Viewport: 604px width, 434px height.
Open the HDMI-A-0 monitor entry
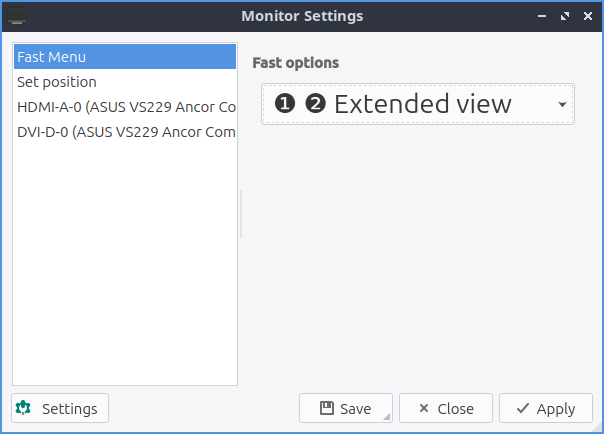click(125, 106)
